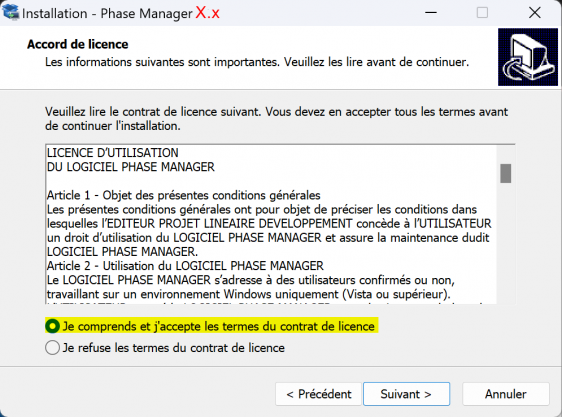The height and width of the screenshot is (417, 562).
Task: Go back with the Précédent button
Action: point(318,394)
